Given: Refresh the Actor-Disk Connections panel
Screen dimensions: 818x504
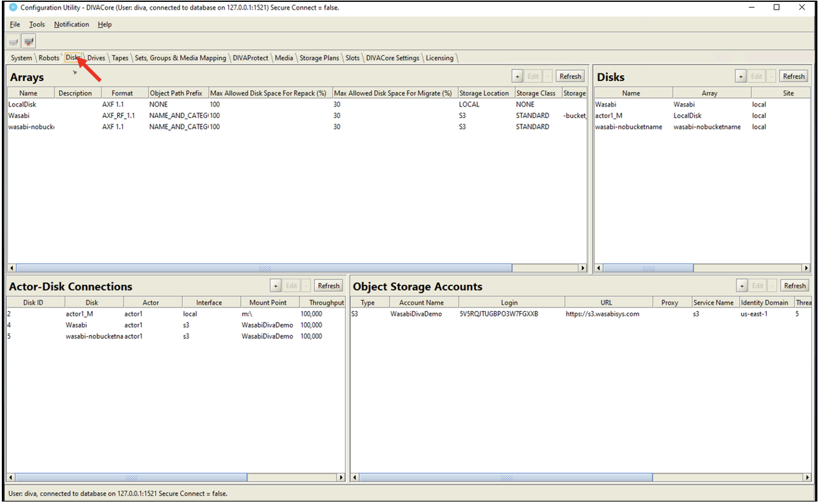Looking at the screenshot, I should [329, 285].
